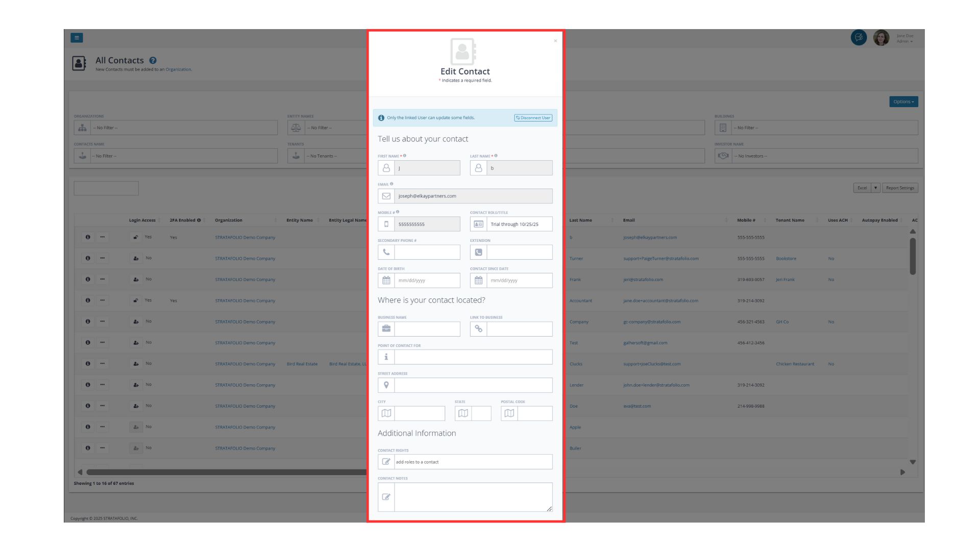Click the Email info icon

click(x=391, y=184)
